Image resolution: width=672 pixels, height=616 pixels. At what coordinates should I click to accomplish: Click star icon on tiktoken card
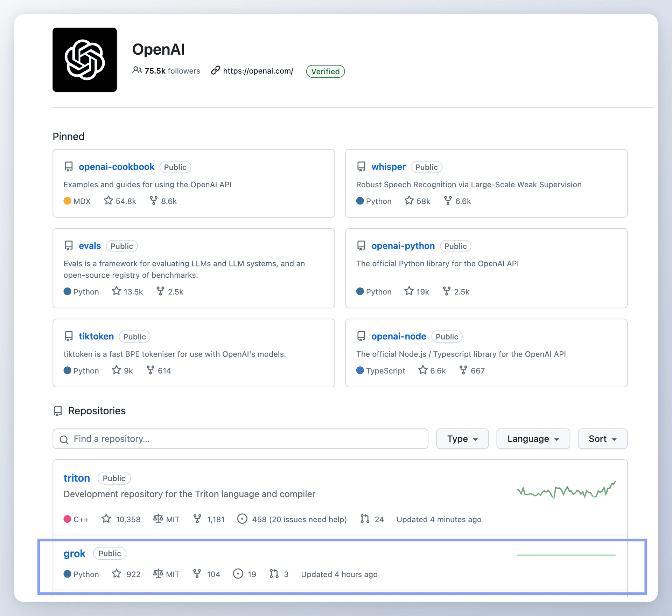pyautogui.click(x=116, y=370)
